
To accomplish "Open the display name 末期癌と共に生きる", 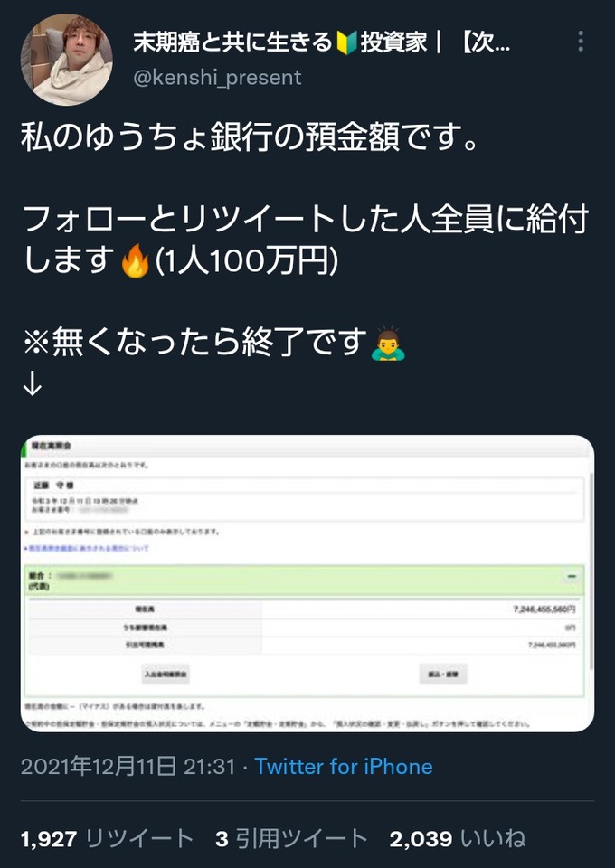I will coord(232,42).
